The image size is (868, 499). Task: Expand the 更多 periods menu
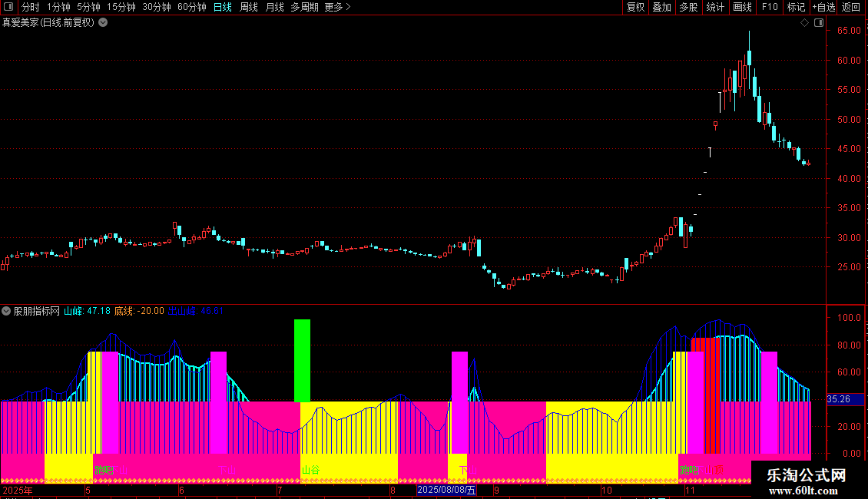tap(338, 7)
